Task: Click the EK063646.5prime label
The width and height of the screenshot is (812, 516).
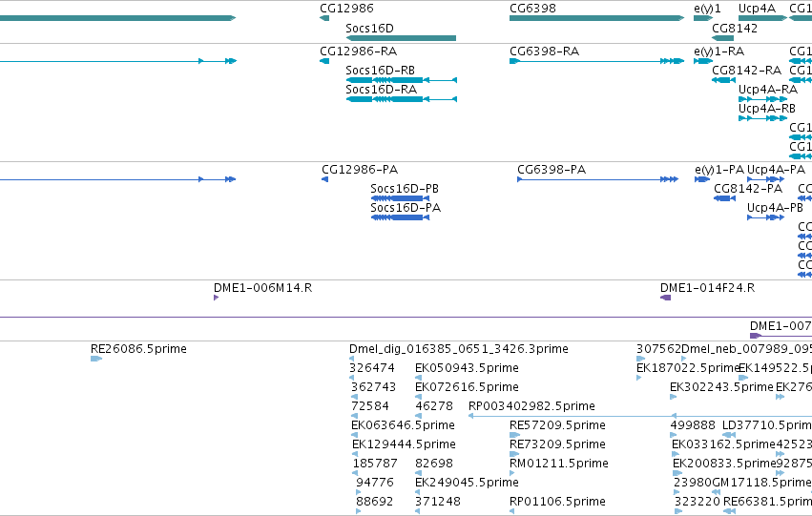Action: (x=403, y=425)
